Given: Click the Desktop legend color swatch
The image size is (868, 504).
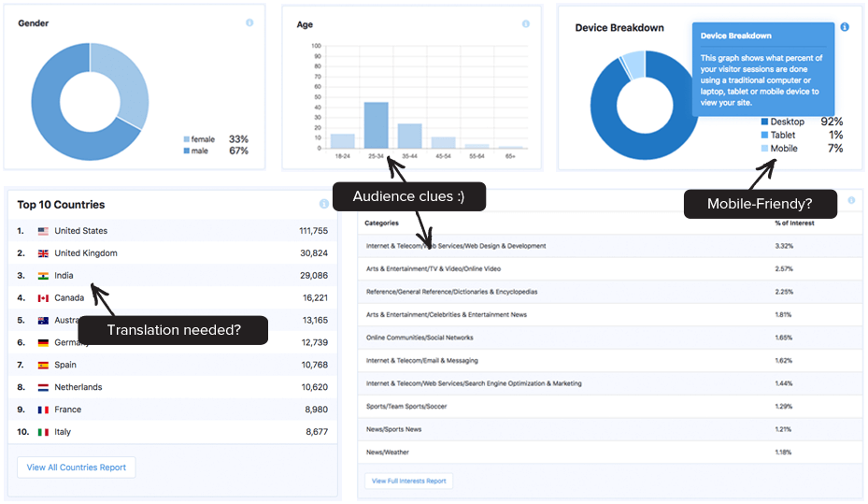Looking at the screenshot, I should click(x=765, y=122).
